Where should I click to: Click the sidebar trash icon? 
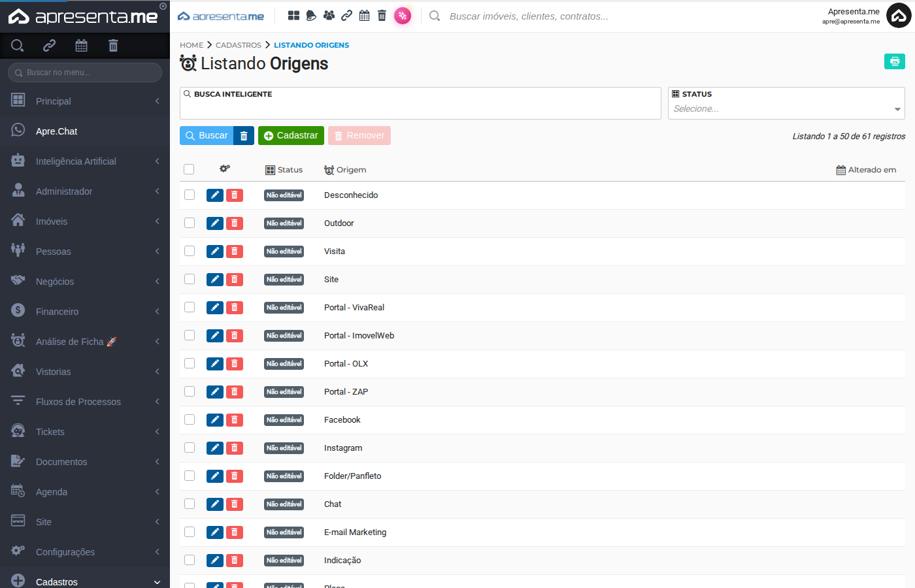click(x=113, y=45)
